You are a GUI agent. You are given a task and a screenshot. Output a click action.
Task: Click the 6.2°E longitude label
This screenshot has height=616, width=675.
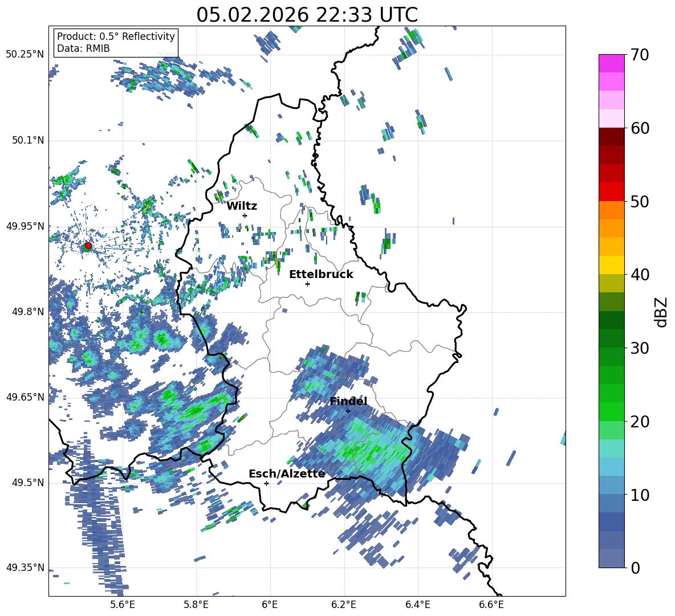tap(344, 605)
